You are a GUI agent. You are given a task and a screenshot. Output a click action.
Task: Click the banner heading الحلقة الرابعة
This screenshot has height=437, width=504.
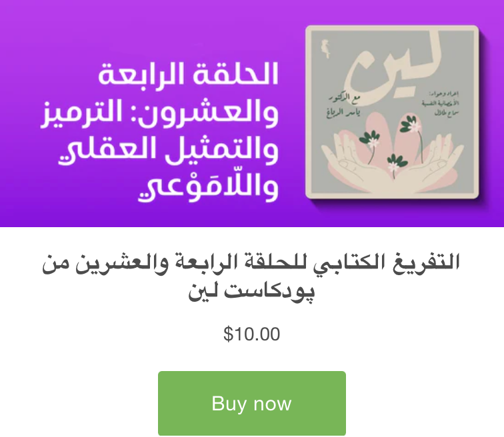point(188,74)
